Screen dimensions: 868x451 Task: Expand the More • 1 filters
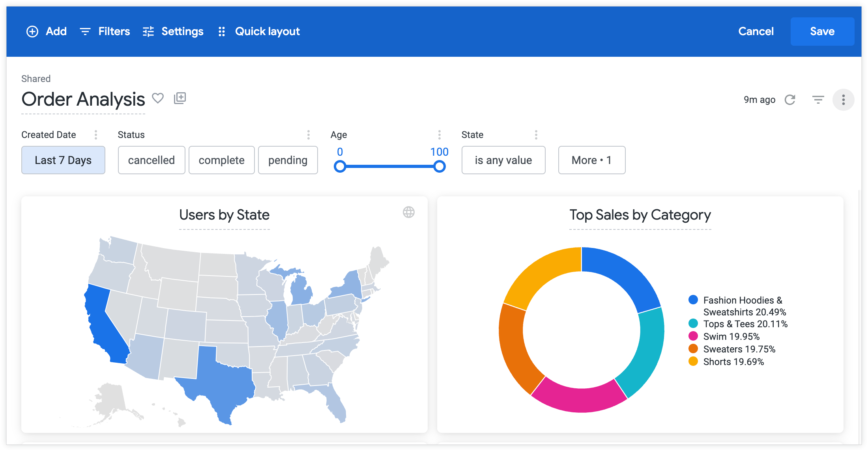591,160
